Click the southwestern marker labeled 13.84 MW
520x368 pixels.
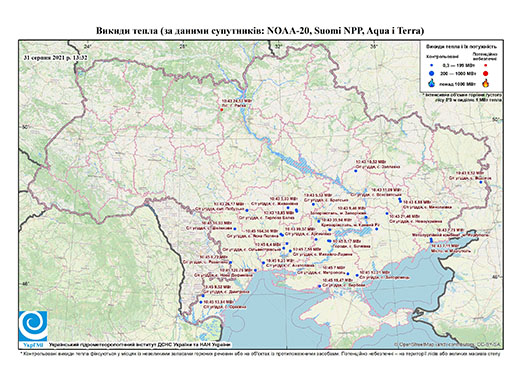(x=201, y=302)
